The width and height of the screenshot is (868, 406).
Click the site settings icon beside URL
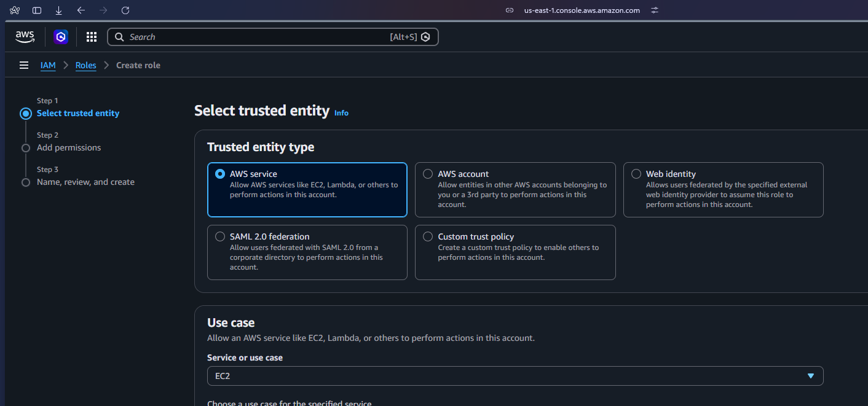655,10
